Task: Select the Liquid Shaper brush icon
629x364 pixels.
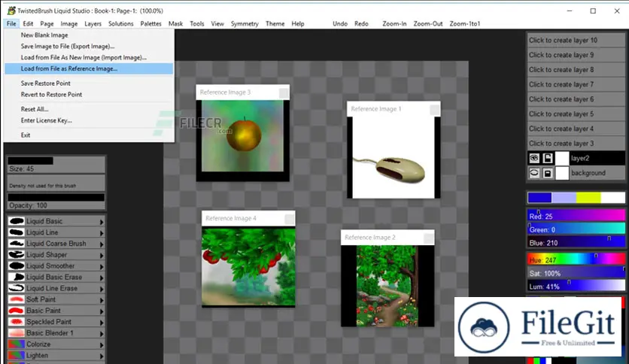Action: coord(17,254)
